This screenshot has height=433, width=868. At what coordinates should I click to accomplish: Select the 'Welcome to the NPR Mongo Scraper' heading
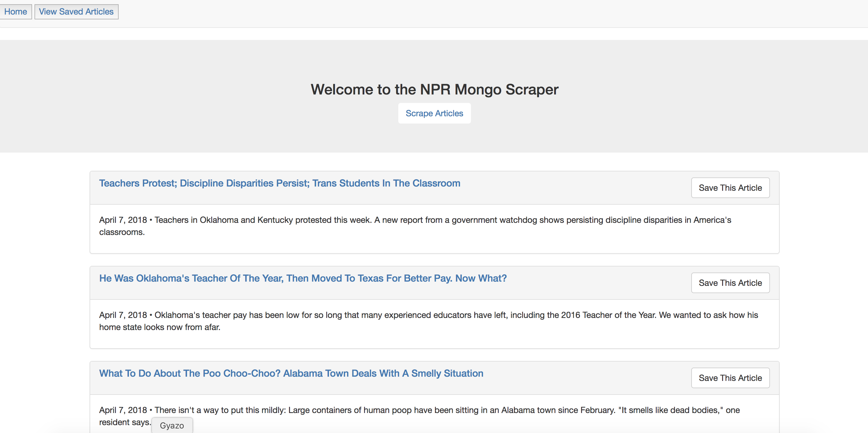click(434, 89)
